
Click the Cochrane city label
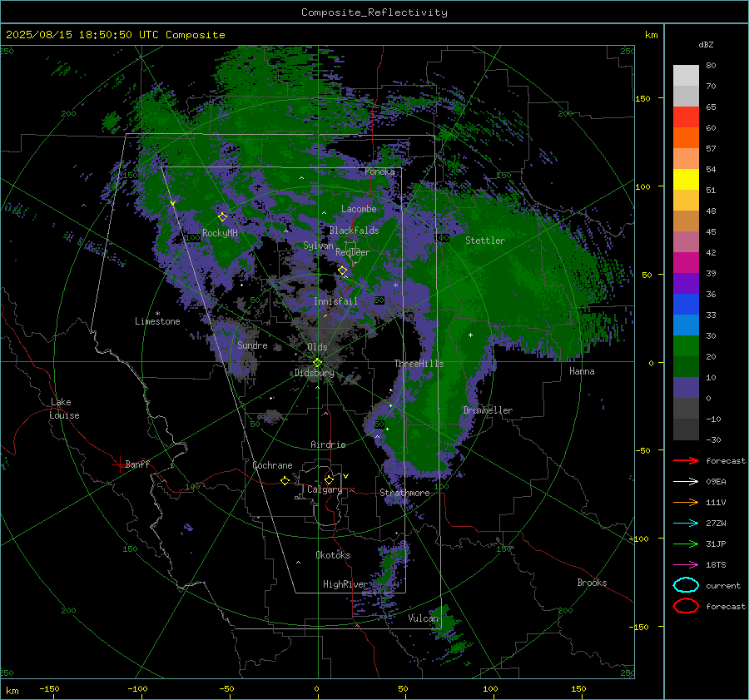[272, 465]
